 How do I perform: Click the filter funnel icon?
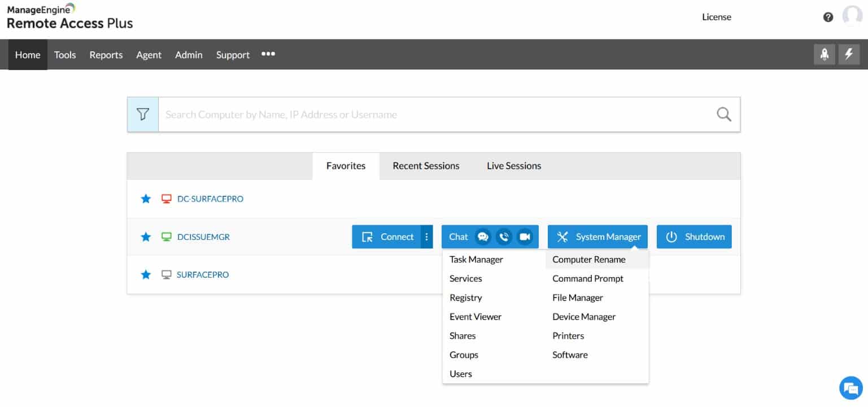(143, 115)
